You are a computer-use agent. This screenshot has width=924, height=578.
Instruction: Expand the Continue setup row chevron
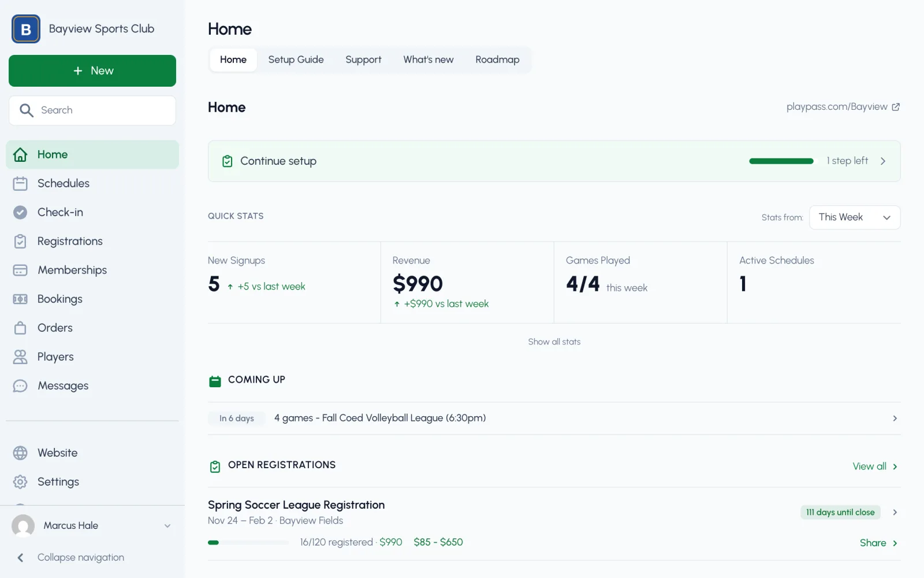(883, 161)
